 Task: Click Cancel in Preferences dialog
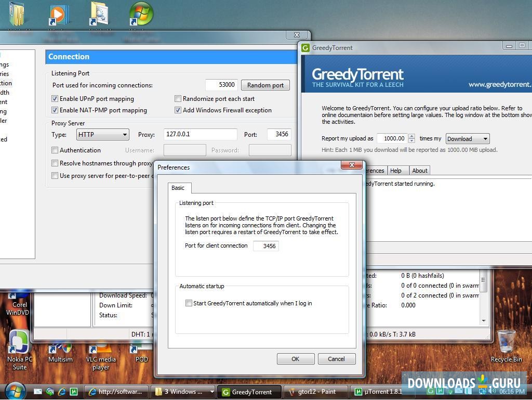click(337, 359)
